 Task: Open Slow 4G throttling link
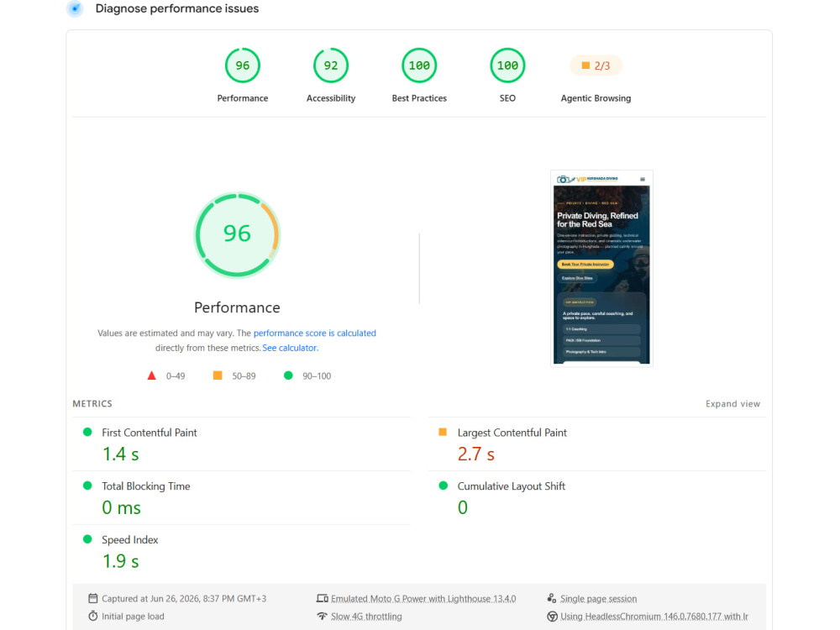(366, 616)
